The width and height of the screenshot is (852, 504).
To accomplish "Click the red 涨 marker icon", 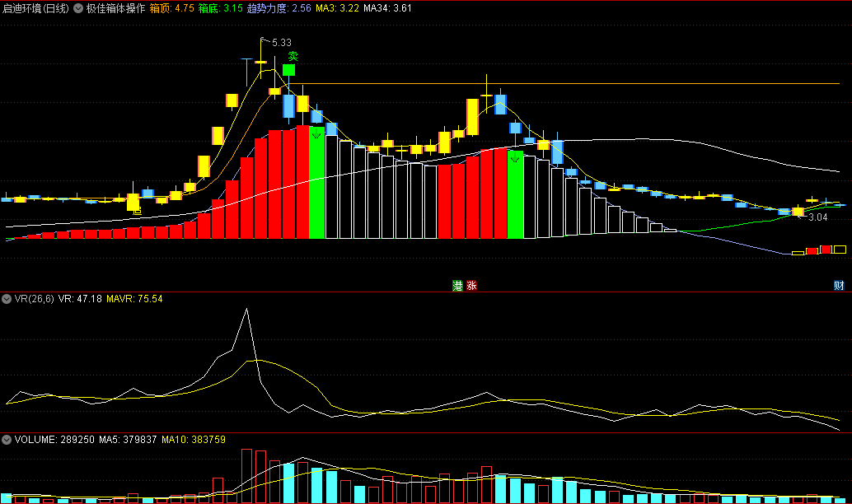I will pos(471,286).
